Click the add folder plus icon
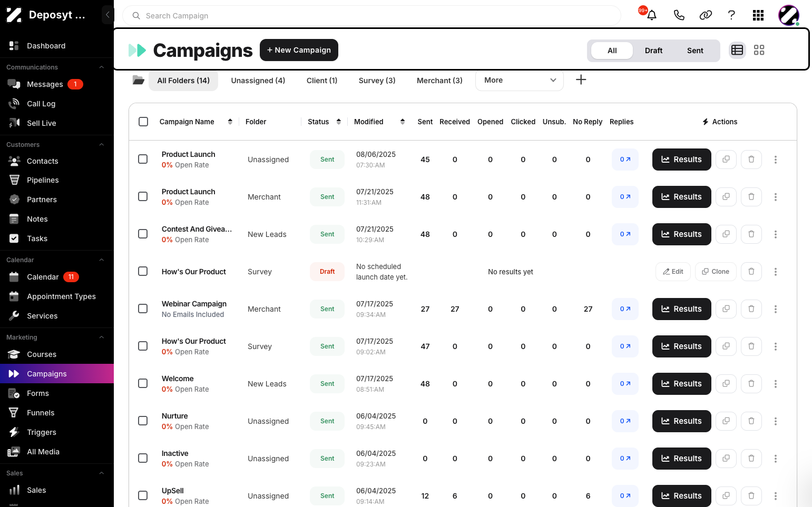The height and width of the screenshot is (507, 812). click(x=581, y=79)
